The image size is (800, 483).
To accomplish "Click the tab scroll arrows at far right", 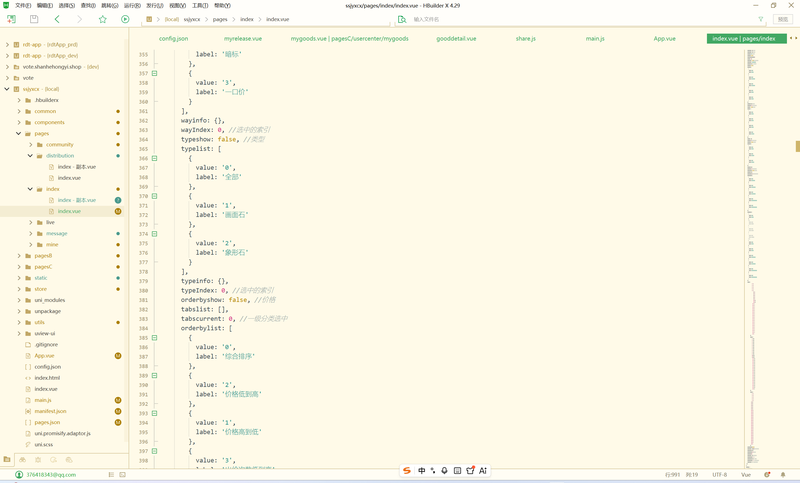I will tap(793, 38).
